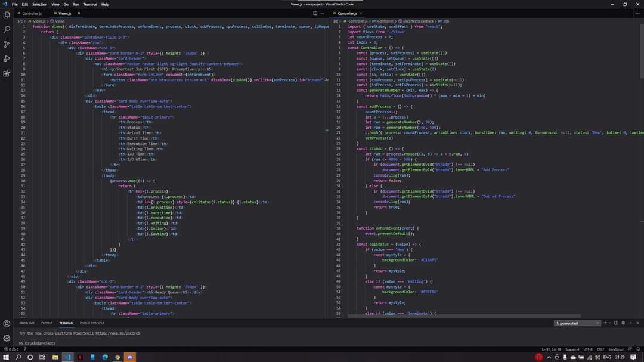Show hidden system tray icons
The image size is (644, 362).
[x=549, y=357]
